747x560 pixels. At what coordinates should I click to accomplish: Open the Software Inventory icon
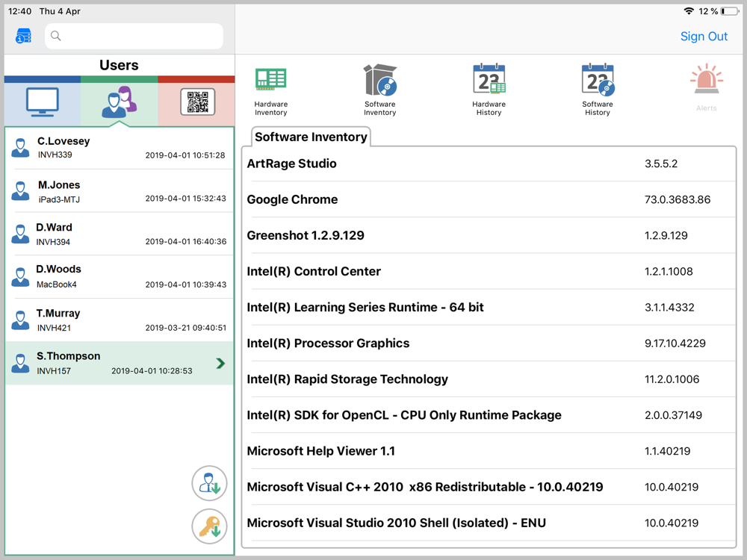tap(379, 89)
